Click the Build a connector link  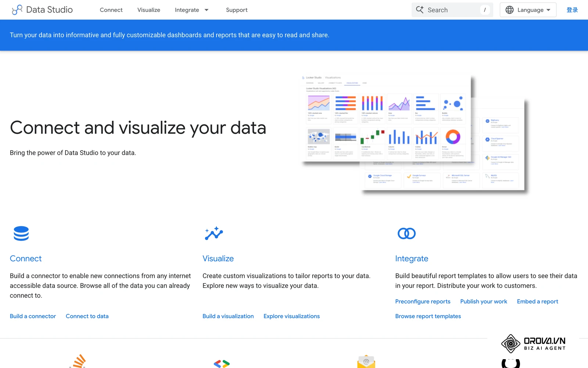(33, 316)
